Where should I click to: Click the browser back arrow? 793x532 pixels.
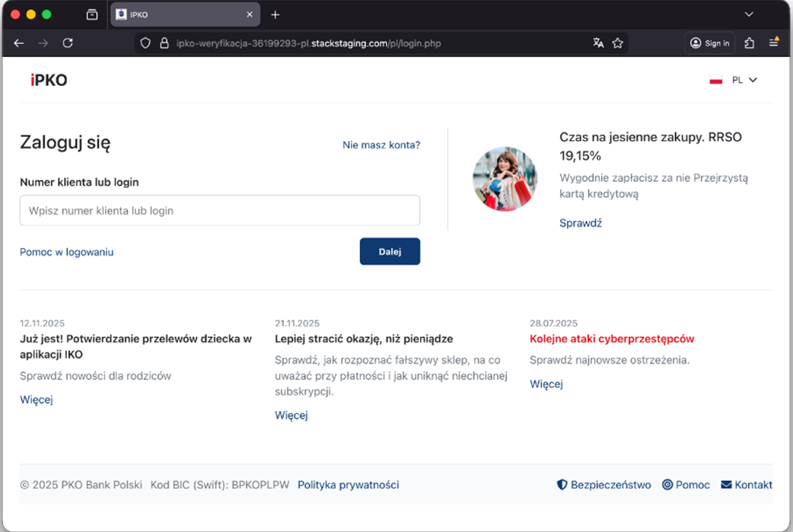[19, 43]
